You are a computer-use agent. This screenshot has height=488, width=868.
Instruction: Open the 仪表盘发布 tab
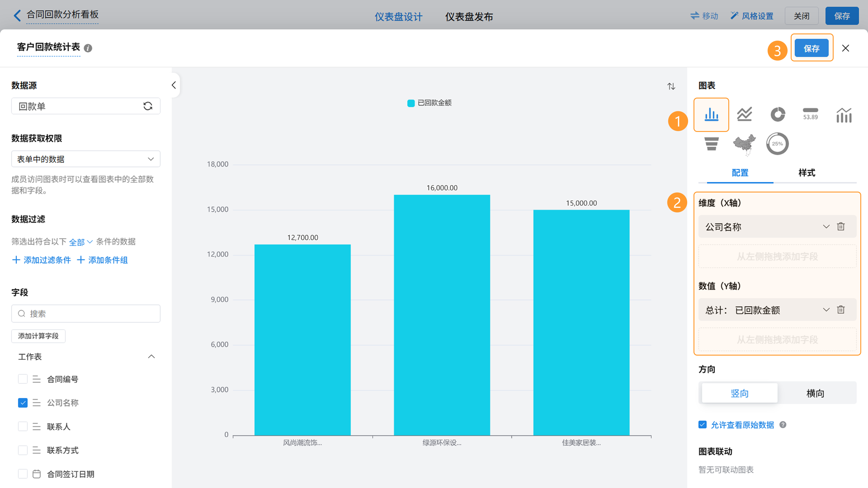[469, 16]
